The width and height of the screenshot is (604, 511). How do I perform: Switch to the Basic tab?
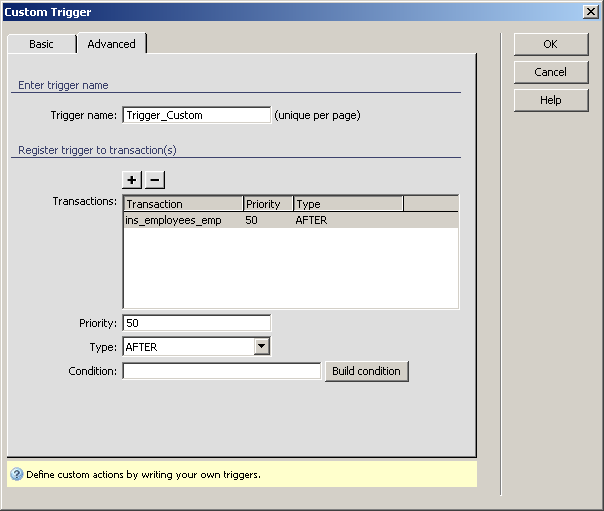pyautogui.click(x=41, y=44)
